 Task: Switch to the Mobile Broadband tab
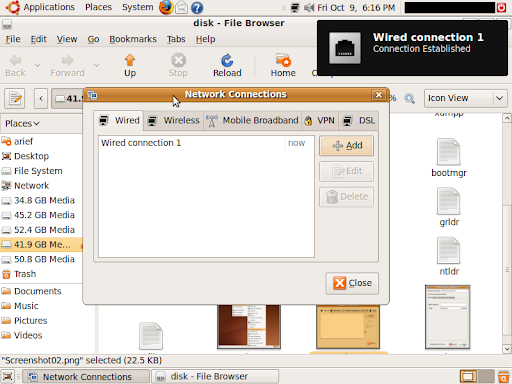pos(252,120)
